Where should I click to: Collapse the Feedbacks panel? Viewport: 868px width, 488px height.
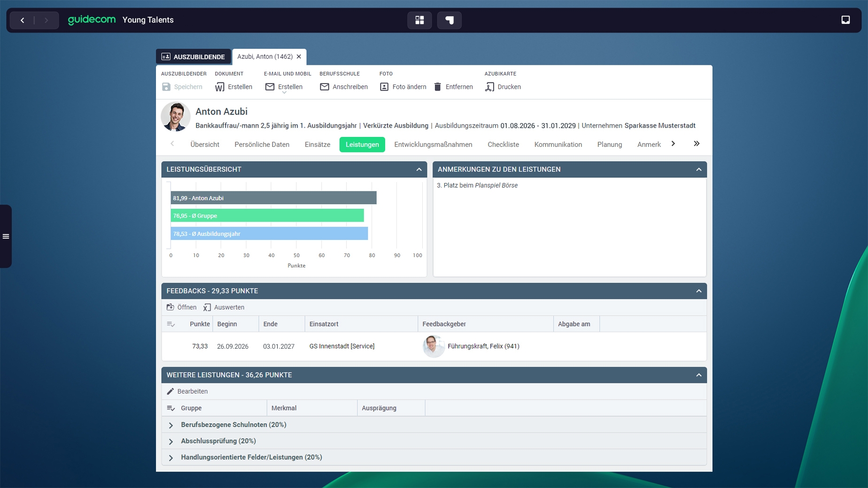coord(699,291)
